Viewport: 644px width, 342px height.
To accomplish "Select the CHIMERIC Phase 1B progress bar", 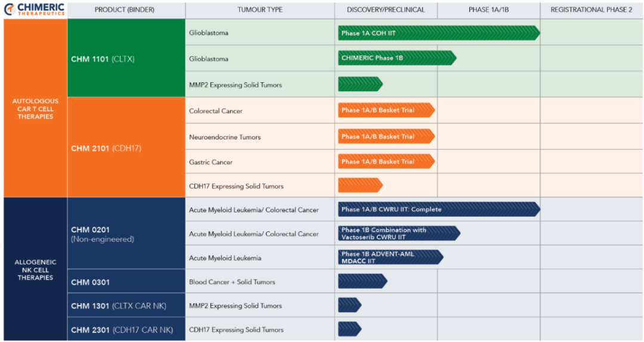I will coord(397,58).
